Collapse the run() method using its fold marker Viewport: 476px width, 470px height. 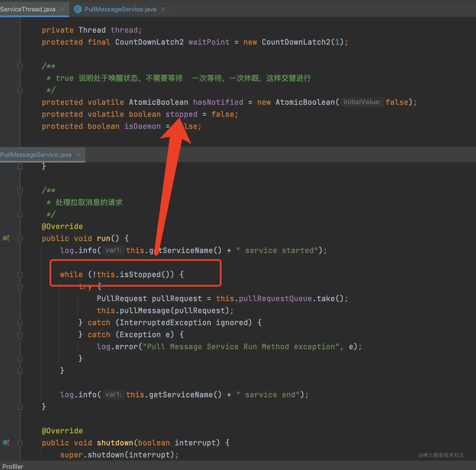[20, 238]
